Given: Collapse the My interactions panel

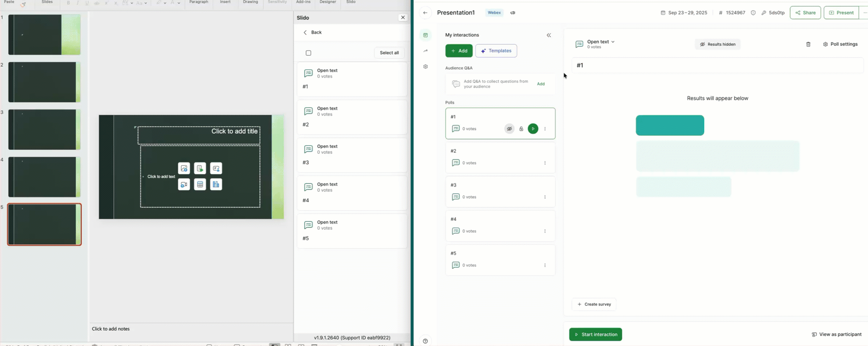Looking at the screenshot, I should 549,35.
